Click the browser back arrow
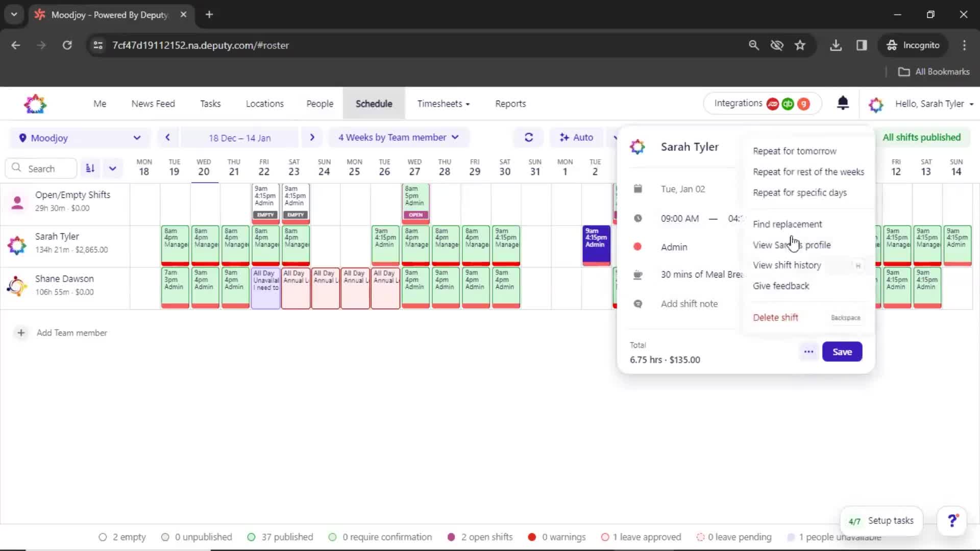Screen dimensions: 980x551 [16, 45]
